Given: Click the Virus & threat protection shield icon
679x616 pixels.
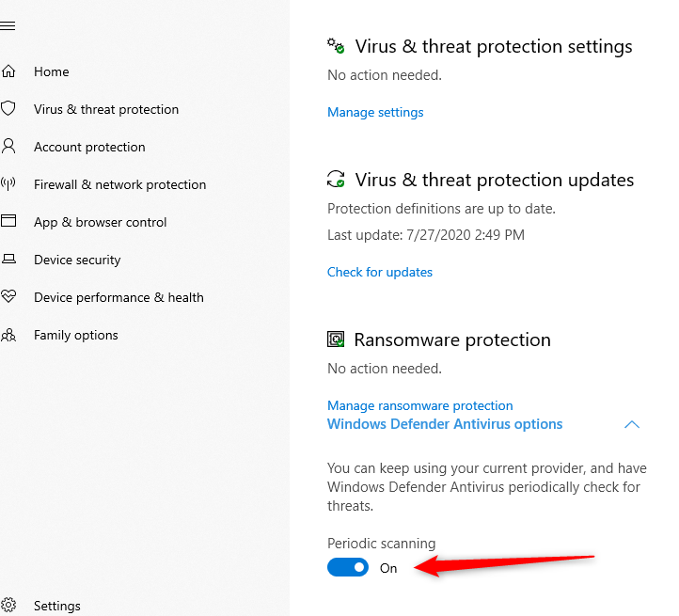Looking at the screenshot, I should point(8,109).
